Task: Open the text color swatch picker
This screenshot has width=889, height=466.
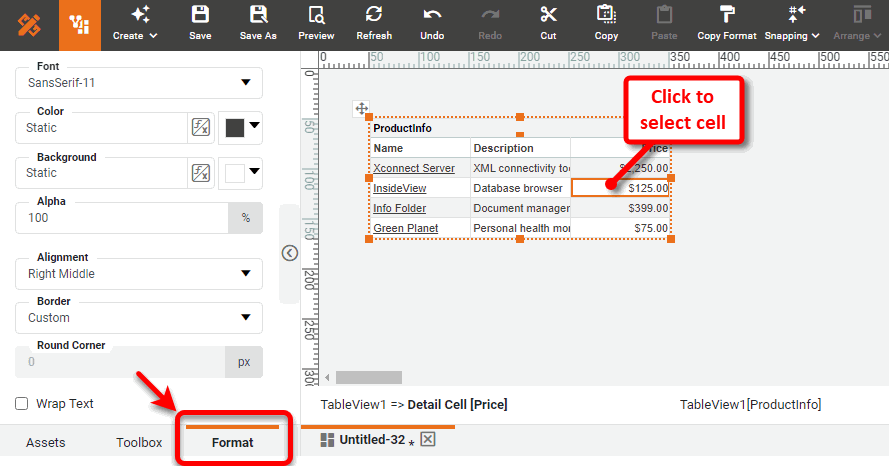Action: click(x=240, y=128)
